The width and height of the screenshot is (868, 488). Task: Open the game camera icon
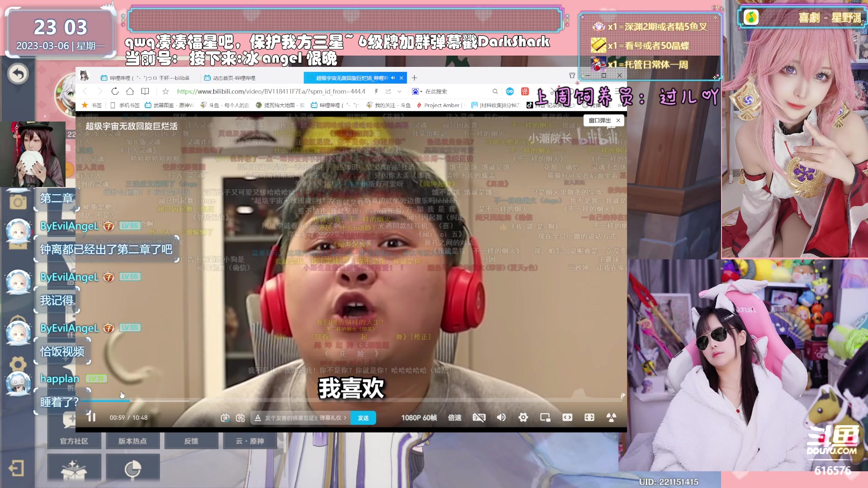[18, 202]
